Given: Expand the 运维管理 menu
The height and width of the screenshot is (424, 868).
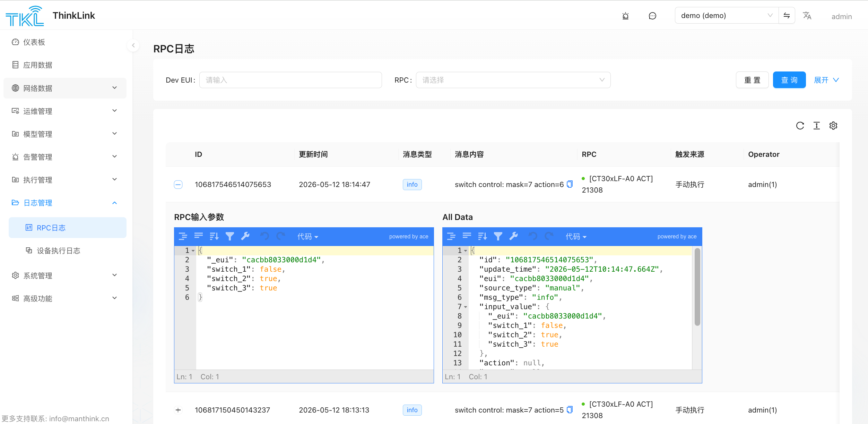Looking at the screenshot, I should [65, 111].
